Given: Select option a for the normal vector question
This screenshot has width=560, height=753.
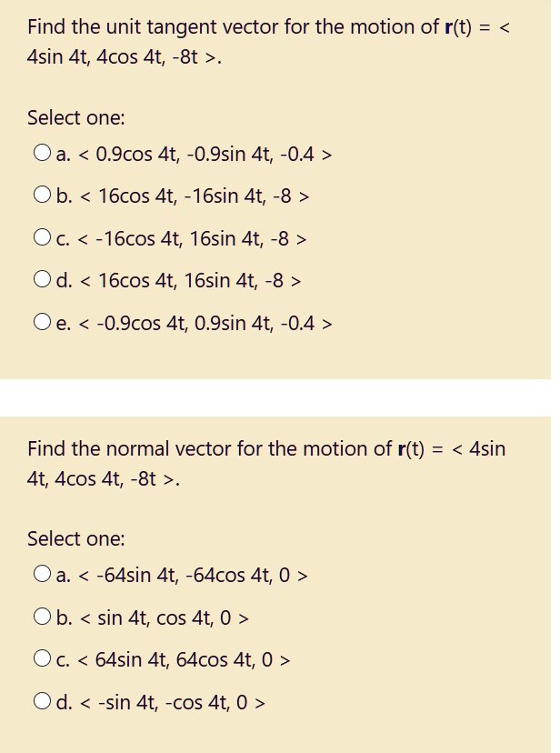Looking at the screenshot, I should 42,573.
